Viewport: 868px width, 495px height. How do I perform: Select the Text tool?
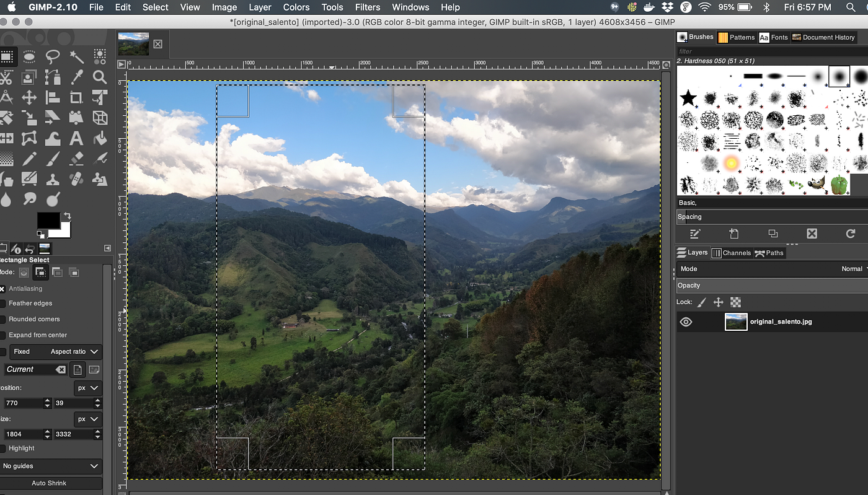(76, 138)
